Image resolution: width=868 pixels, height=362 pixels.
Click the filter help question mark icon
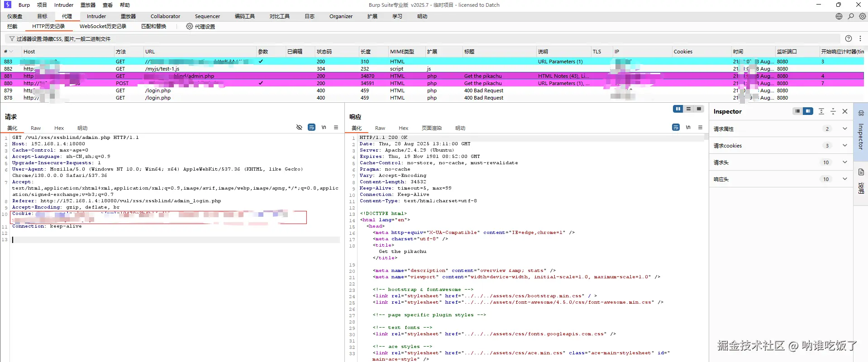click(849, 39)
